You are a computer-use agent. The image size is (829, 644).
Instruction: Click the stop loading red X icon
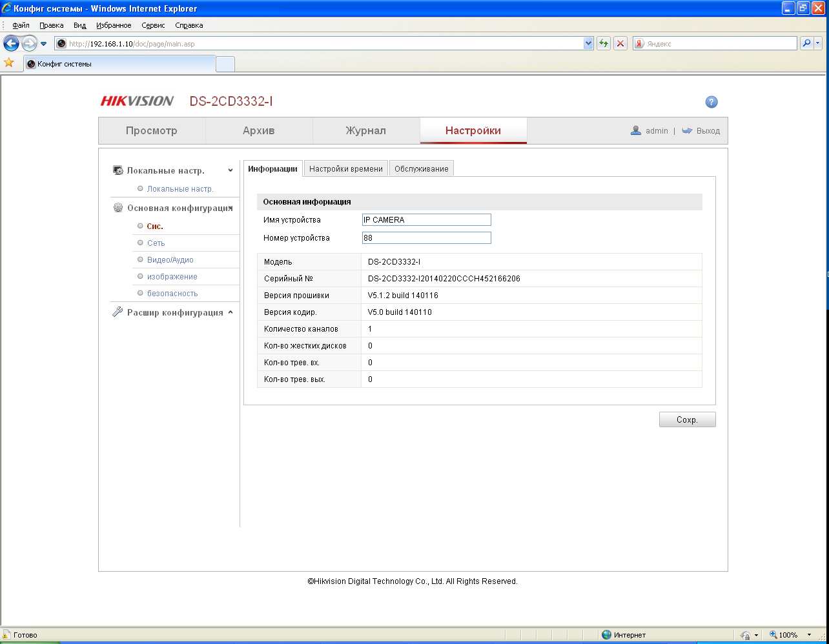[x=620, y=43]
